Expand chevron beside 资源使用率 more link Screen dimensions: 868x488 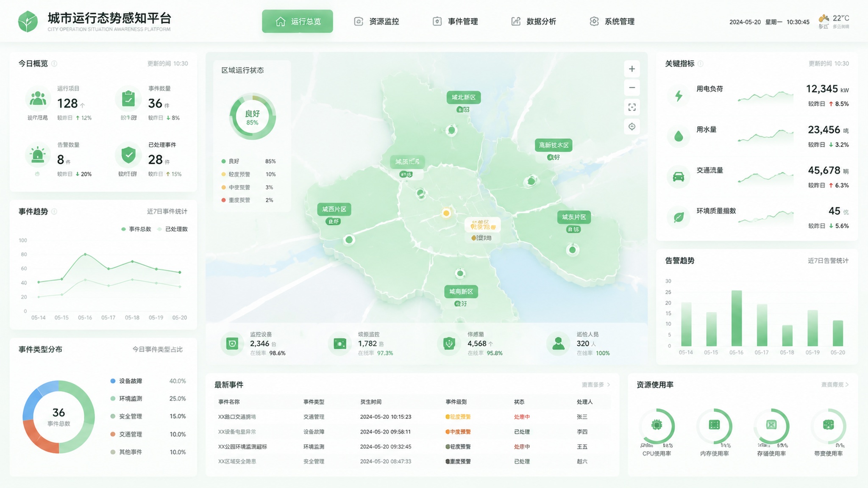tap(847, 385)
